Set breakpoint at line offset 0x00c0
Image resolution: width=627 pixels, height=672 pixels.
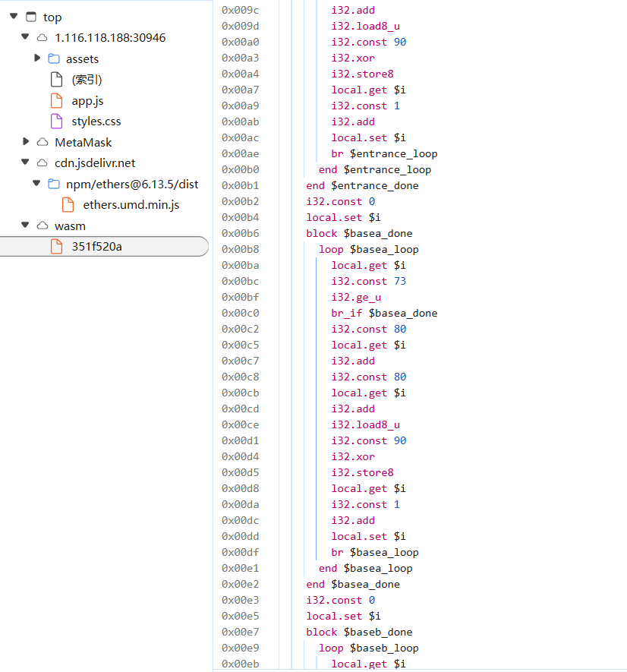click(241, 313)
